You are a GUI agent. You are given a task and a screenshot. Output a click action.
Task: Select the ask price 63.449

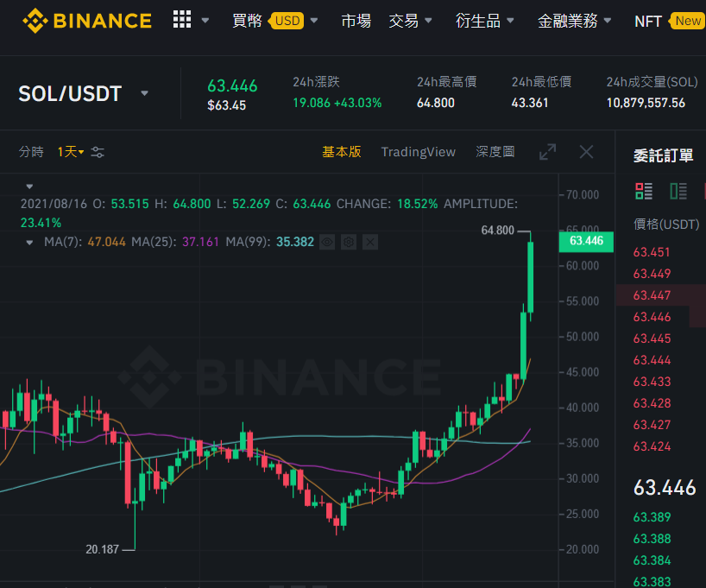pos(652,274)
